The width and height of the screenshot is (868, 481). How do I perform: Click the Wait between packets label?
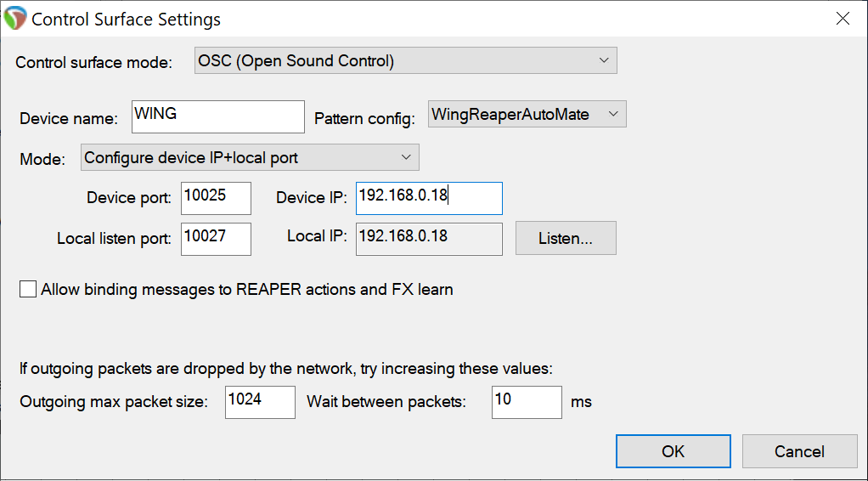tap(386, 401)
